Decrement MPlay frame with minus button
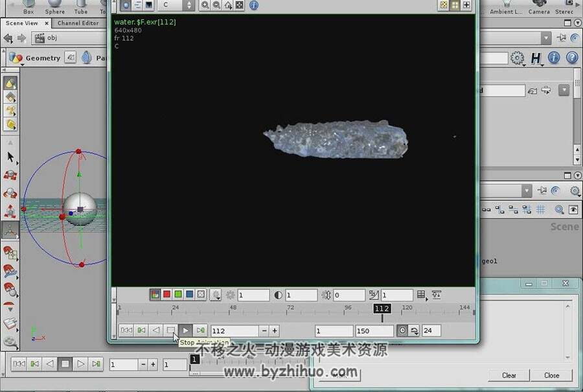This screenshot has height=392, width=583. click(264, 330)
